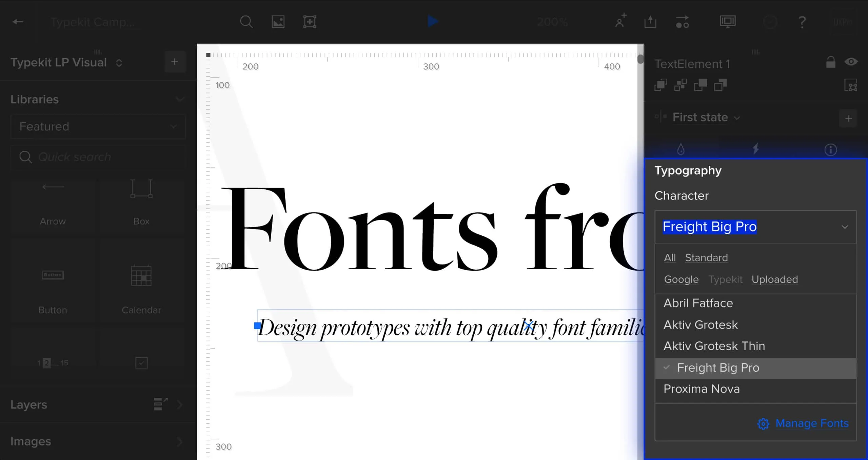Select Proxima Nova from font list
The height and width of the screenshot is (460, 868).
(702, 389)
